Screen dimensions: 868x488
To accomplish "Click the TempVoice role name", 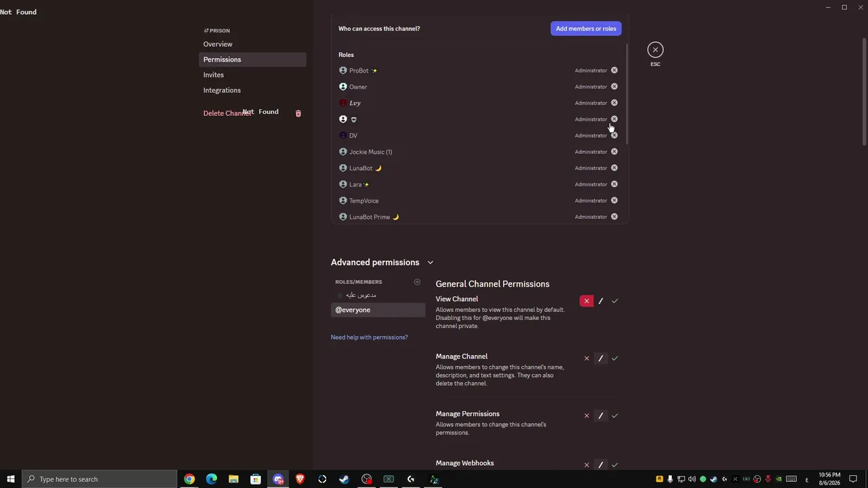I will pyautogui.click(x=363, y=201).
